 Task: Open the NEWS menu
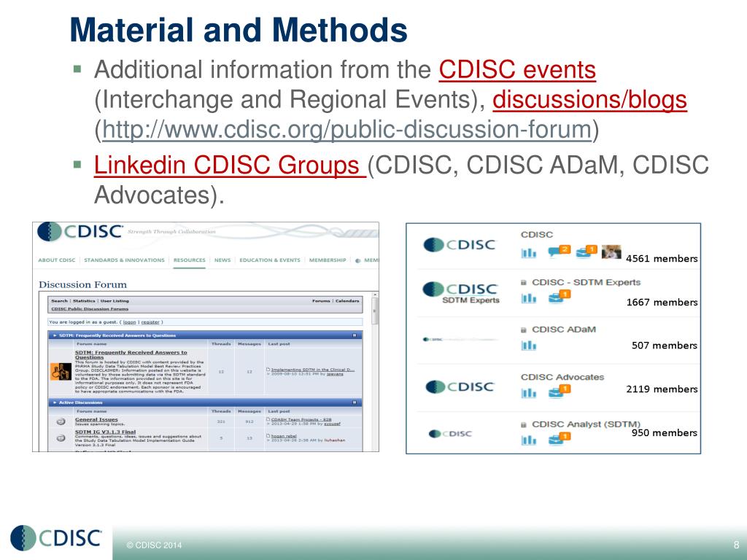222,260
